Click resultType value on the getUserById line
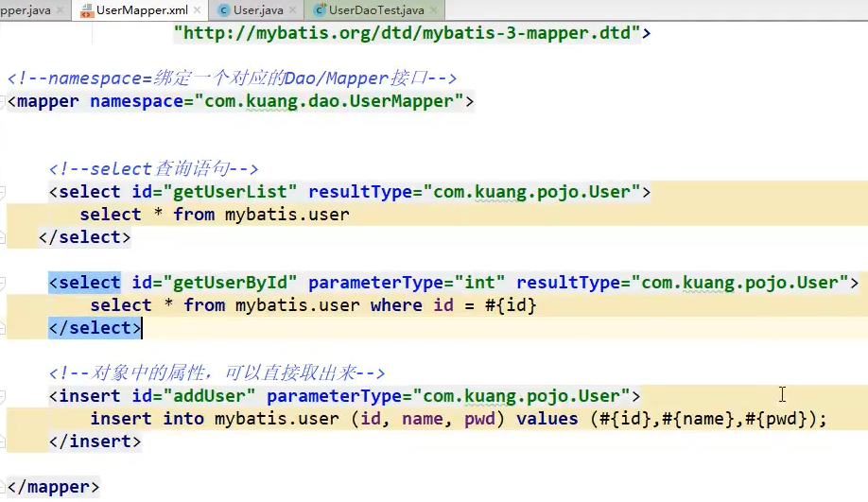 coord(739,283)
